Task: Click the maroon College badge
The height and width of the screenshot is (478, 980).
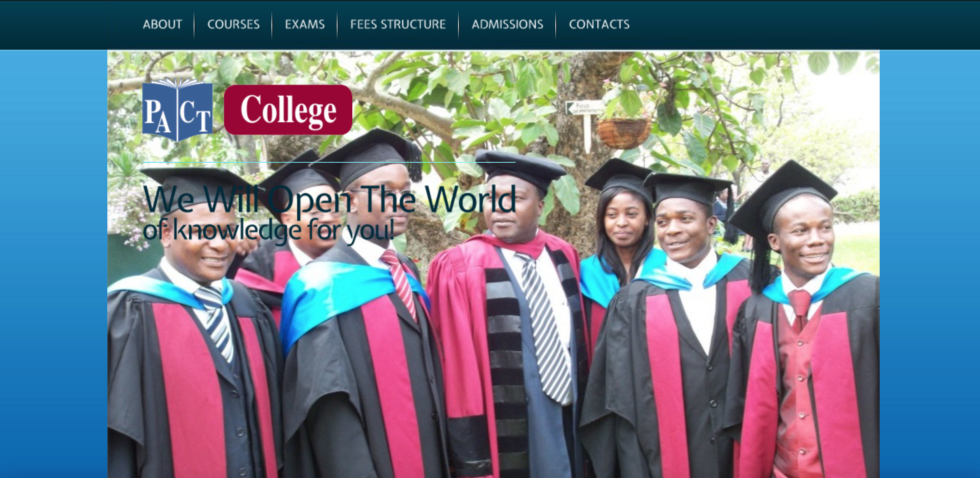Action: point(288,110)
